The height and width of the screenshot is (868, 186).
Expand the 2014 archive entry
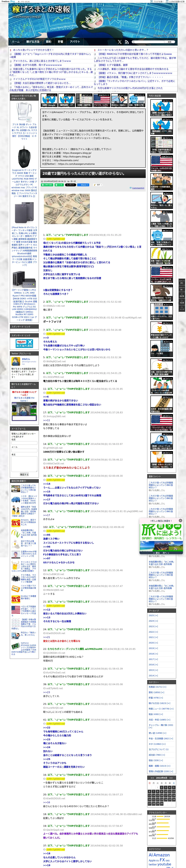153,675
